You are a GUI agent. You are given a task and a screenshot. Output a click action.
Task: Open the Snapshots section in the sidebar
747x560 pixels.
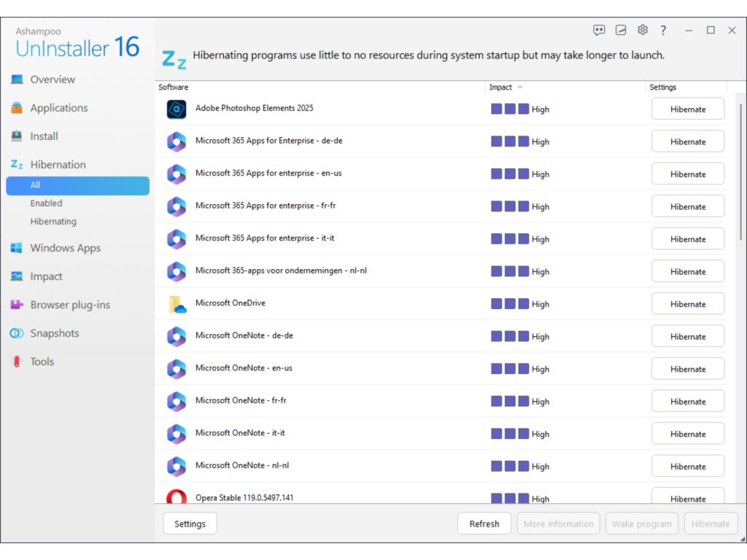[x=54, y=333]
